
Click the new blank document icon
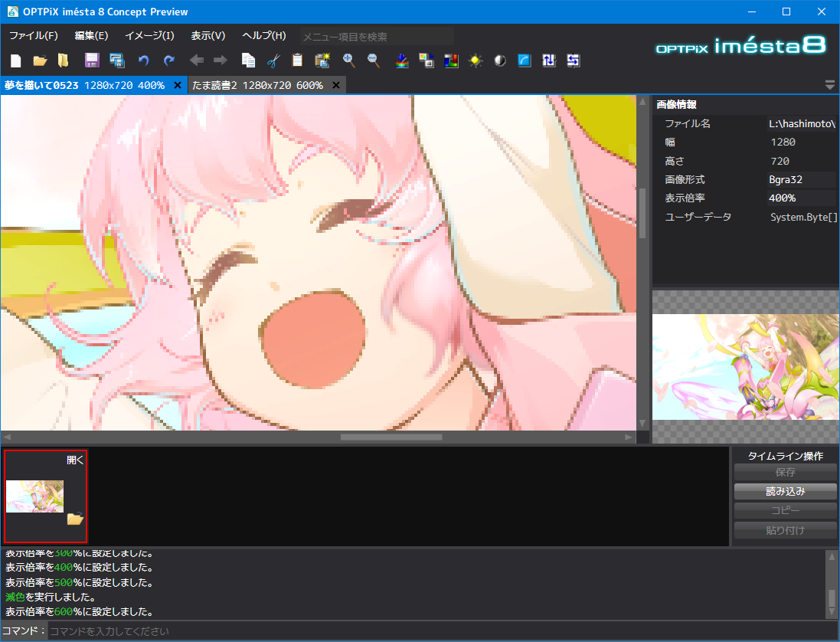(x=16, y=61)
